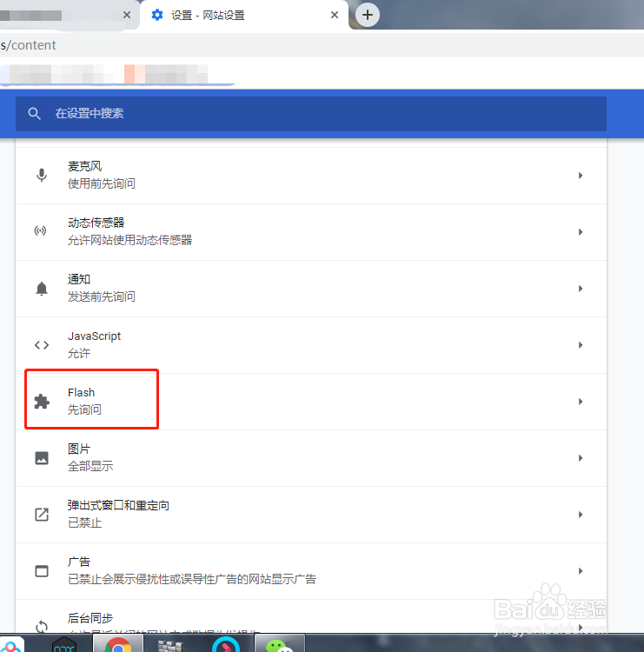Click the ad window icon beside 广告

click(42, 571)
